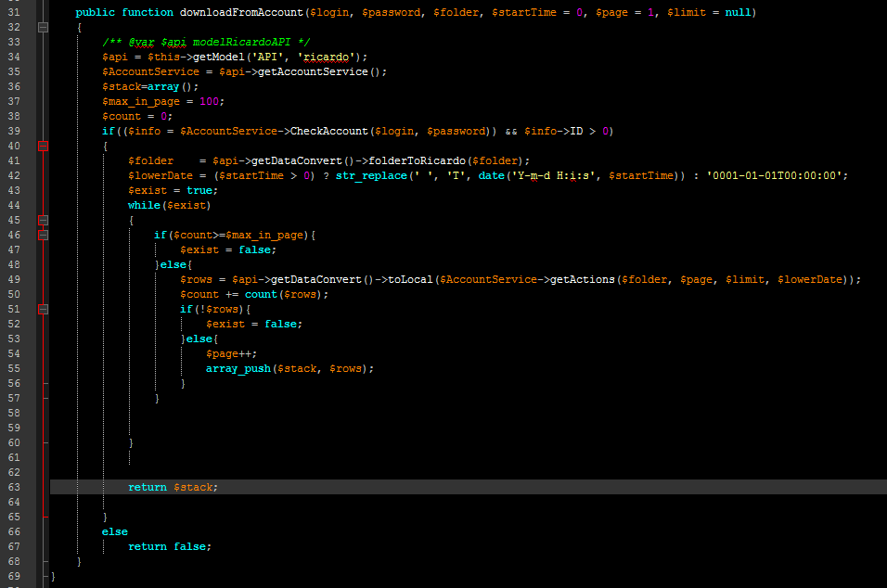
Task: Click the getModel method call
Action: tap(219, 58)
